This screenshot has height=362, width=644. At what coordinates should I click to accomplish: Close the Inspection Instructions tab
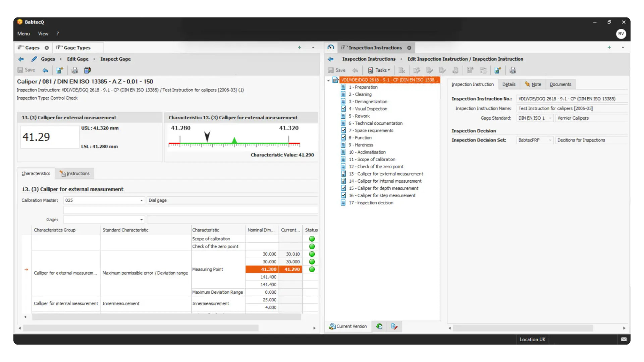click(x=409, y=48)
